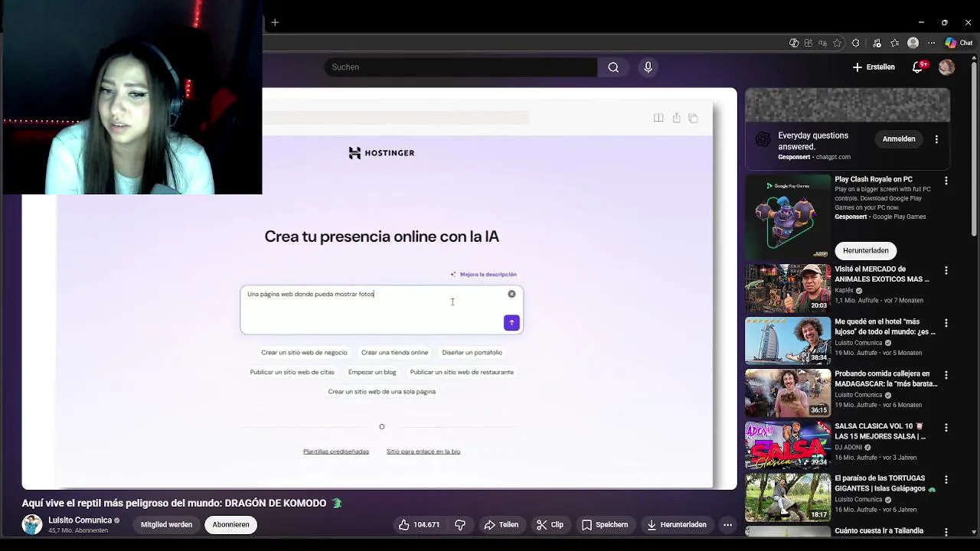
Task: Select 'Crear una tienda online' suggestion
Action: point(394,353)
